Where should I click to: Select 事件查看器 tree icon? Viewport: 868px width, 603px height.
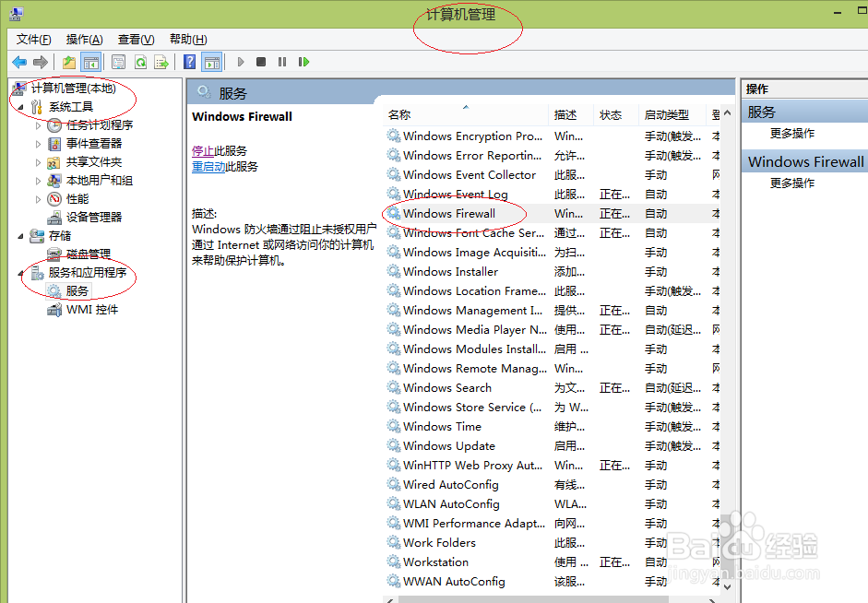[54, 144]
